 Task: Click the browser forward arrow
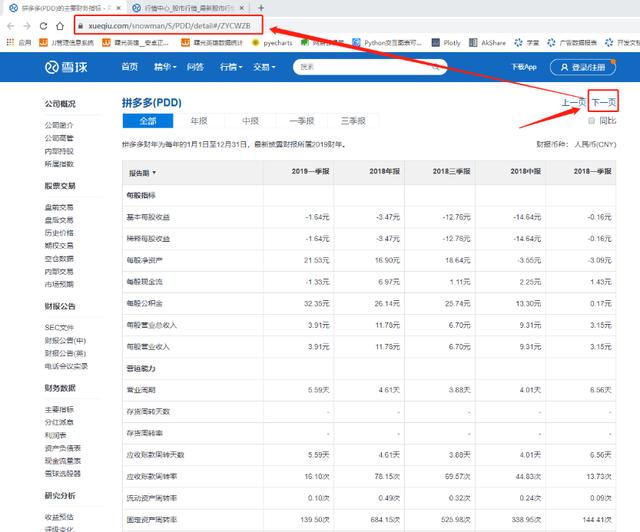pyautogui.click(x=27, y=26)
